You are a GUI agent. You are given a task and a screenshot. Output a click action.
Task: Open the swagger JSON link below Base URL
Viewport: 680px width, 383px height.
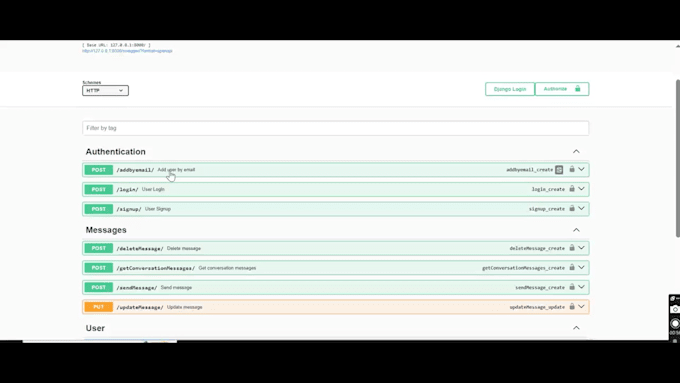(x=127, y=51)
